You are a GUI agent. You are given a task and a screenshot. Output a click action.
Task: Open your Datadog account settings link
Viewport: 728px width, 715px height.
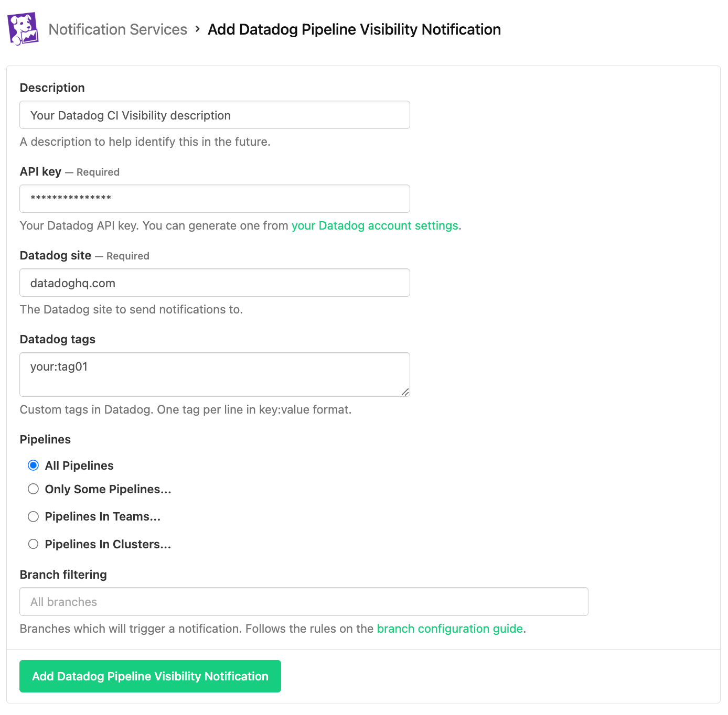pyautogui.click(x=374, y=225)
